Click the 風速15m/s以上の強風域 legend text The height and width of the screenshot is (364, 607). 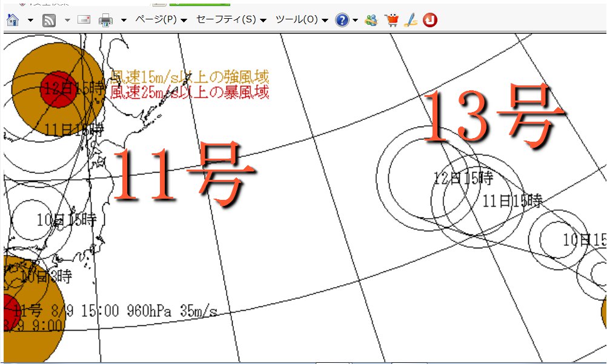(x=189, y=77)
